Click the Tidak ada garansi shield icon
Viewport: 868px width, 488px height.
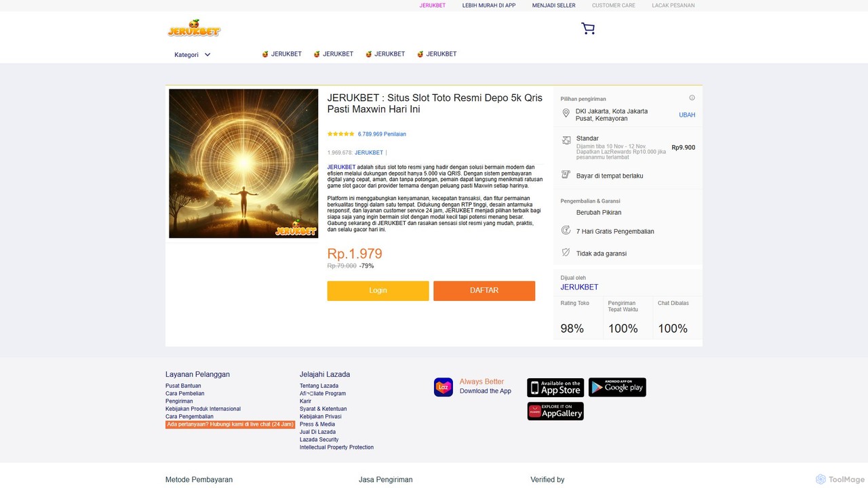(566, 253)
